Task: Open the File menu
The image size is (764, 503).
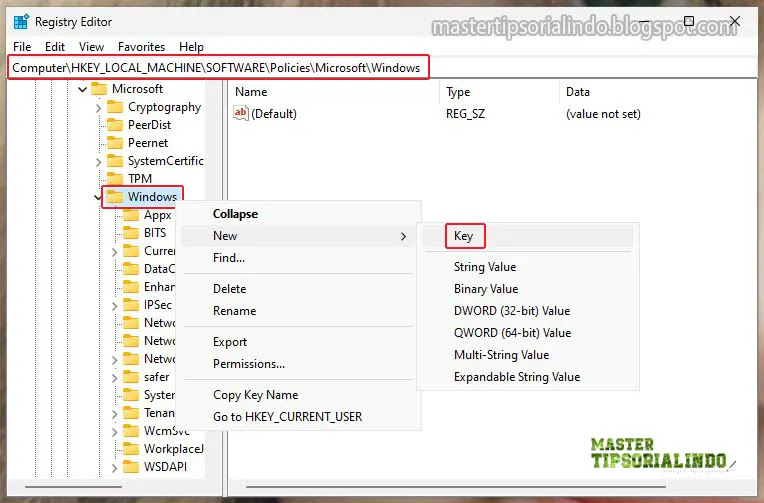Action: pyautogui.click(x=22, y=47)
